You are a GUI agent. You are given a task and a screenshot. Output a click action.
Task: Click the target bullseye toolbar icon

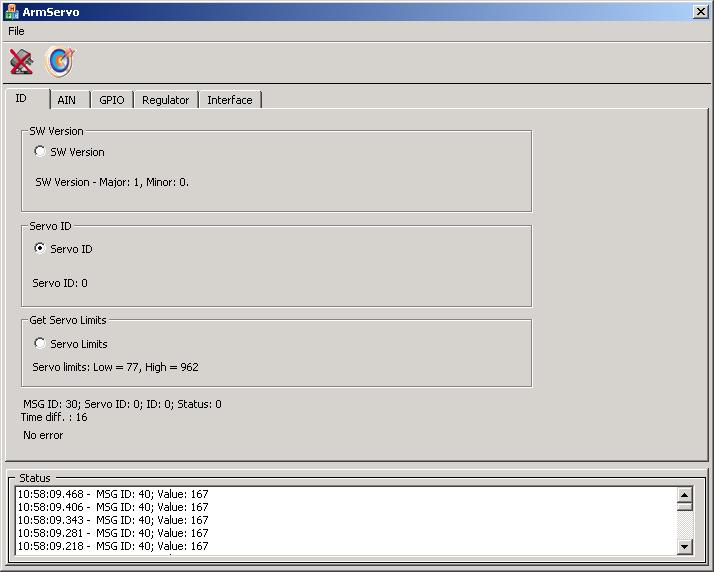[x=60, y=61]
